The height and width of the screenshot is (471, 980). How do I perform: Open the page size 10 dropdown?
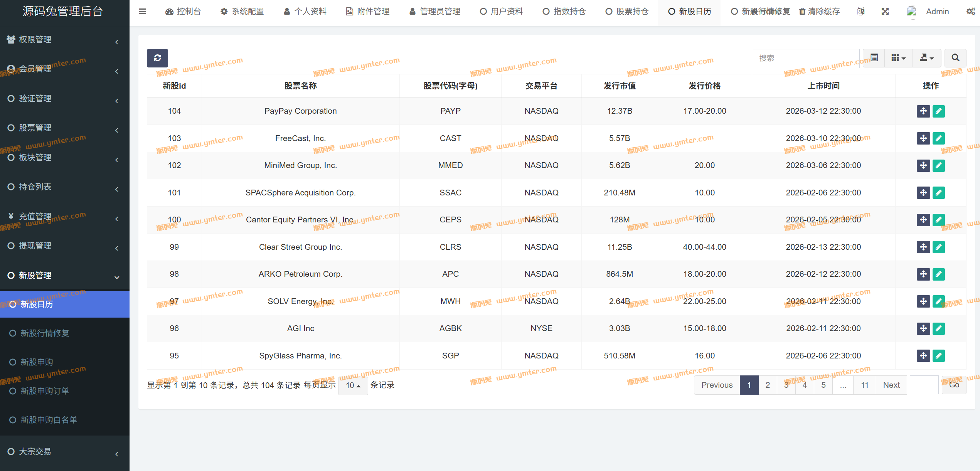[353, 385]
